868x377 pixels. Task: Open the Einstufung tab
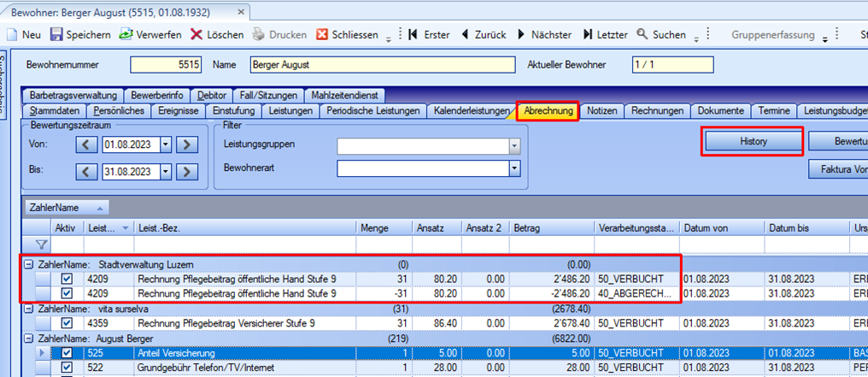[233, 111]
